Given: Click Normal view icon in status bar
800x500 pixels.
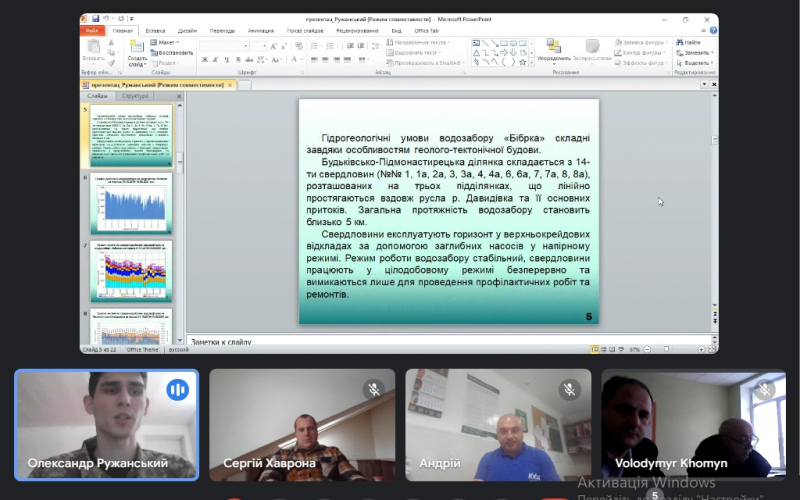Looking at the screenshot, I should [595, 349].
